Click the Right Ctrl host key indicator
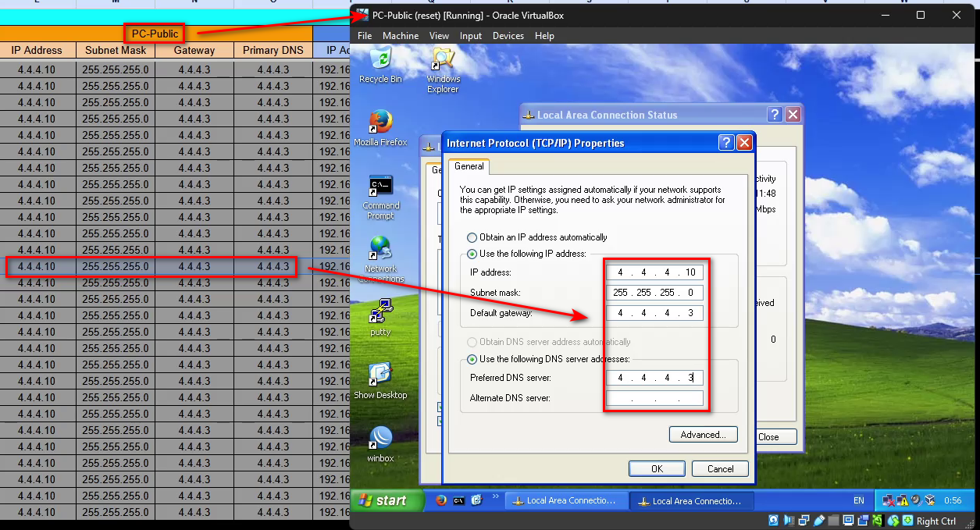The height and width of the screenshot is (530, 980). [x=936, y=521]
